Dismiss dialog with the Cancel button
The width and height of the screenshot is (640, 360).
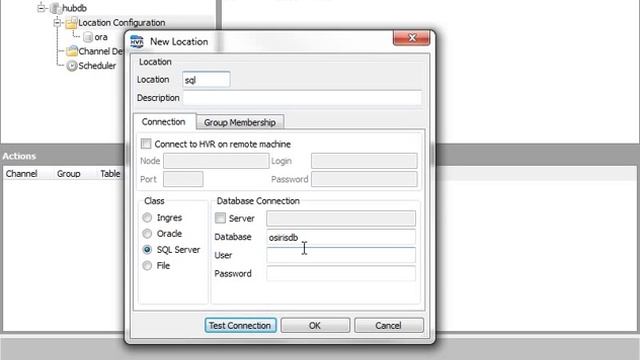[389, 325]
